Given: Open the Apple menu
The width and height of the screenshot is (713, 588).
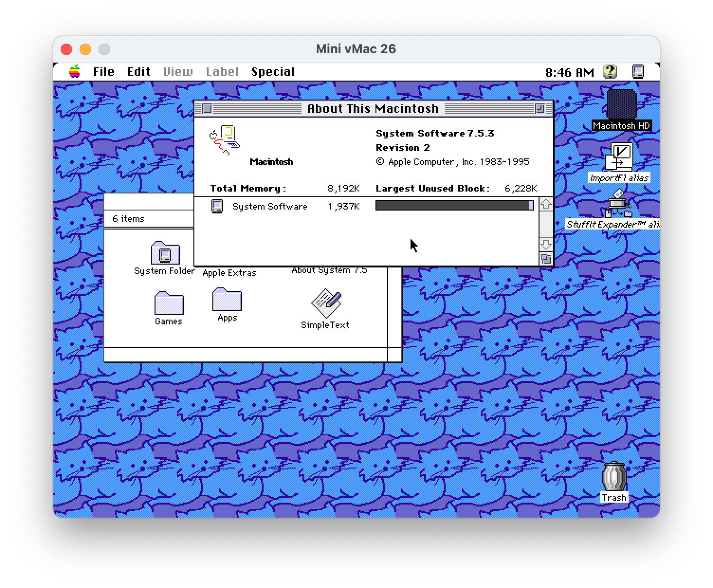Looking at the screenshot, I should point(74,72).
